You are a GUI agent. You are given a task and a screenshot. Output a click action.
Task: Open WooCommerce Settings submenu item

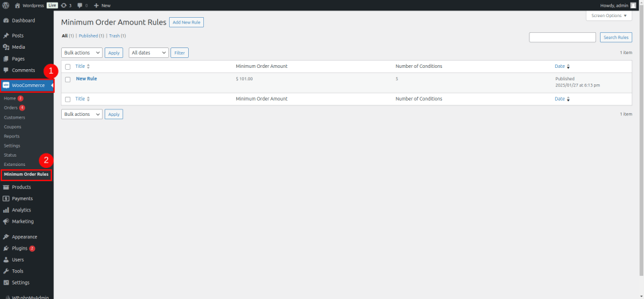[12, 146]
